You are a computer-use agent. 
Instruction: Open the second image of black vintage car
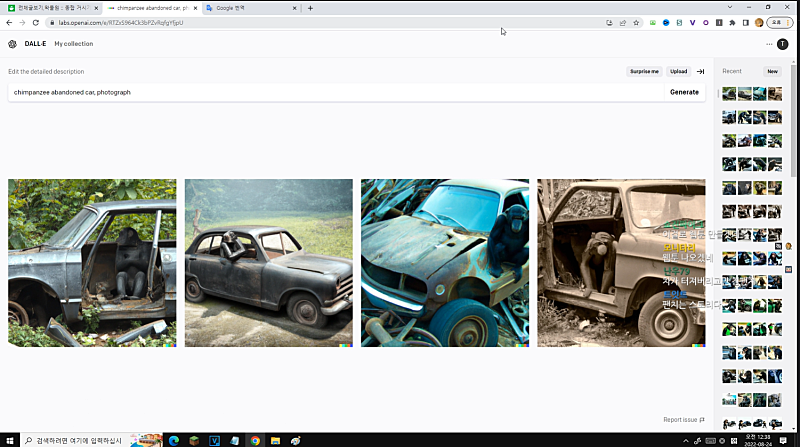(x=268, y=263)
